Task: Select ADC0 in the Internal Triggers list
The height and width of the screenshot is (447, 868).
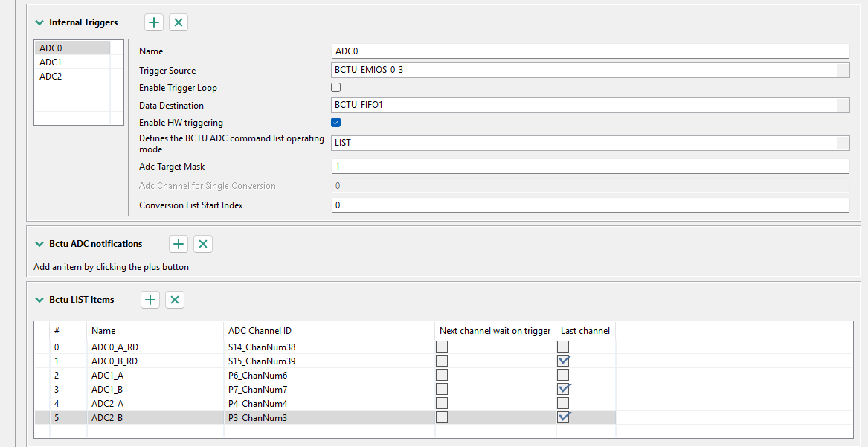Action: (72, 48)
